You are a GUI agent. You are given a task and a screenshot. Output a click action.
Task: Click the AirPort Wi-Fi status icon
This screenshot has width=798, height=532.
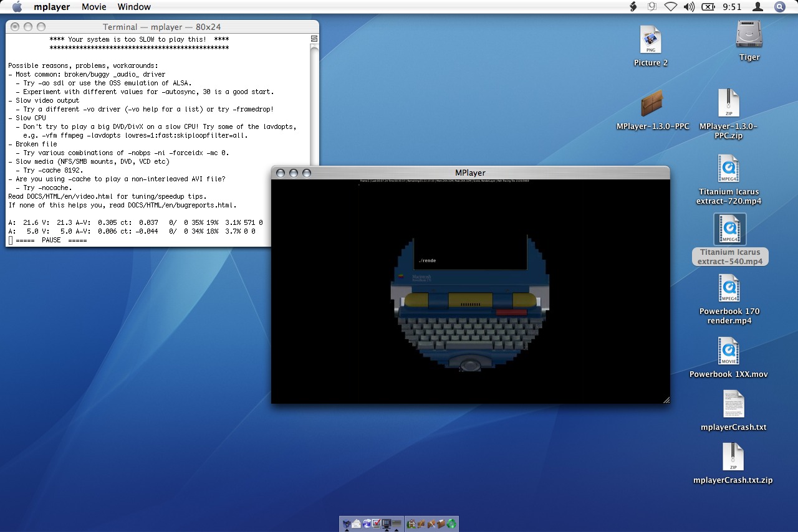[x=670, y=7]
